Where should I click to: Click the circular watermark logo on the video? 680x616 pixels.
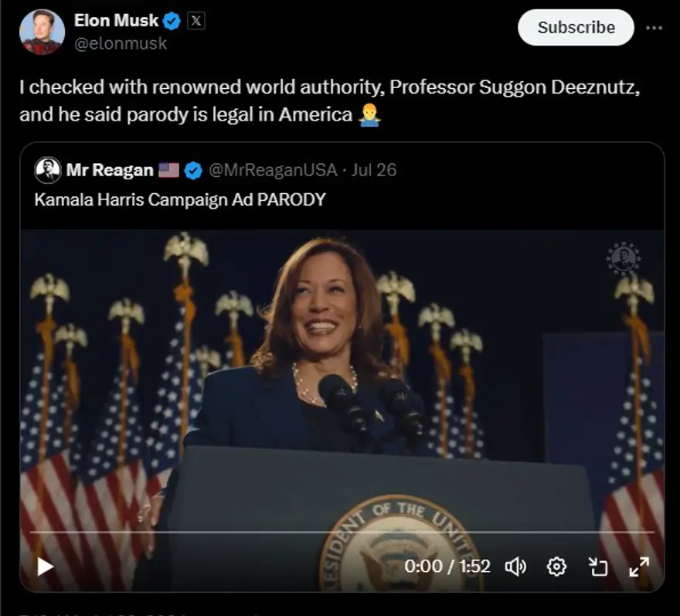tap(623, 260)
